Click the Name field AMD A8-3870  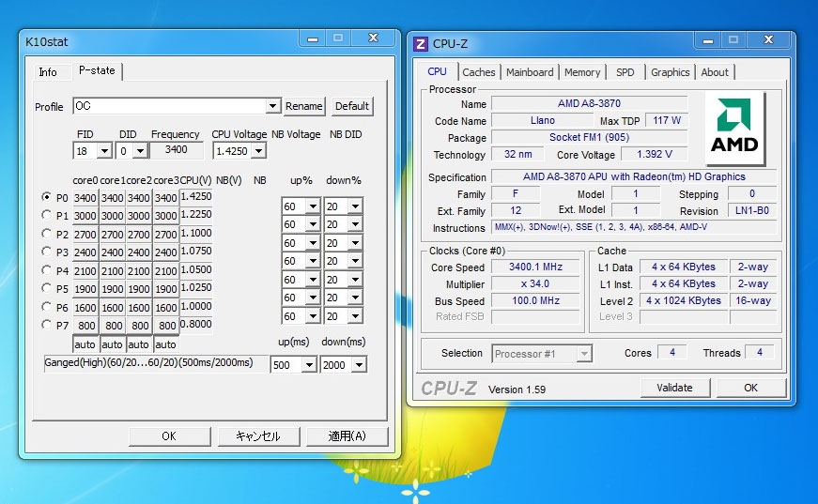coord(590,103)
